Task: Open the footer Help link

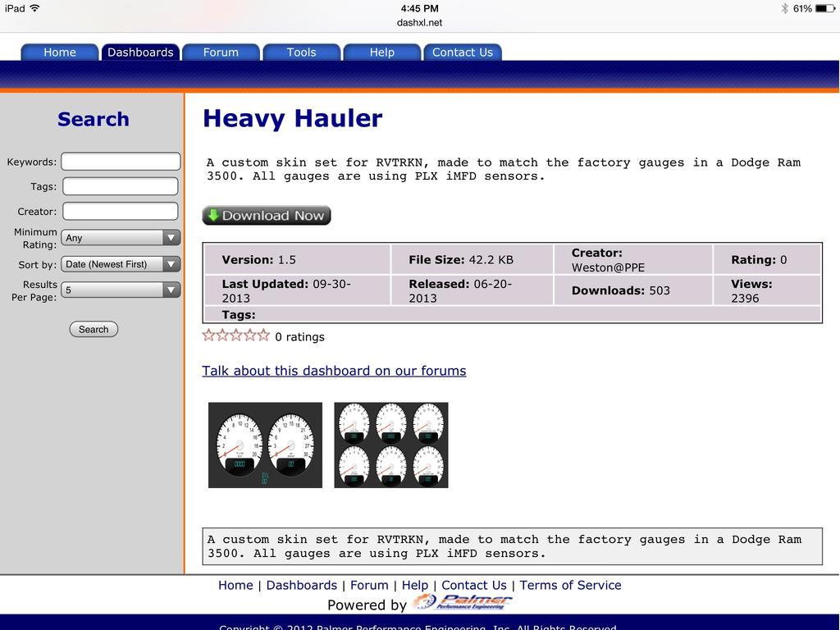Action: [415, 585]
